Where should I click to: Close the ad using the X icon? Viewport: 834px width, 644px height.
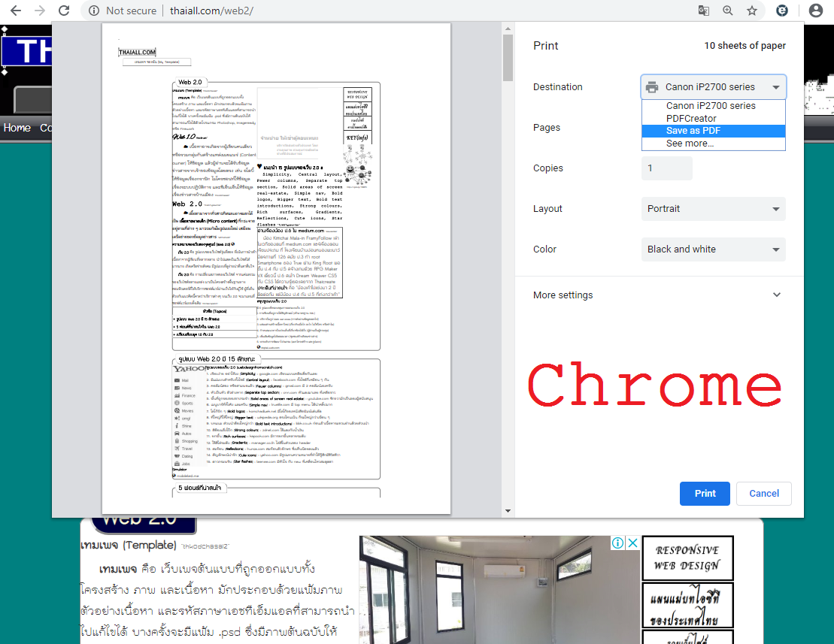632,543
